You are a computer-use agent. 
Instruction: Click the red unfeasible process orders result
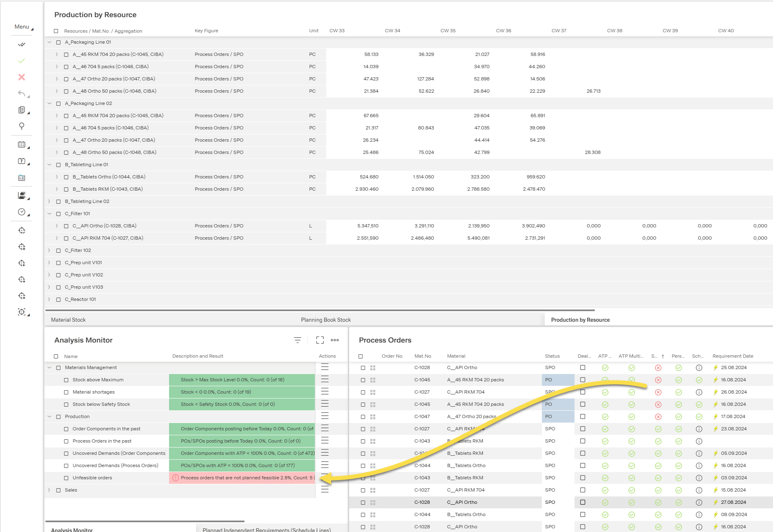pos(242,478)
